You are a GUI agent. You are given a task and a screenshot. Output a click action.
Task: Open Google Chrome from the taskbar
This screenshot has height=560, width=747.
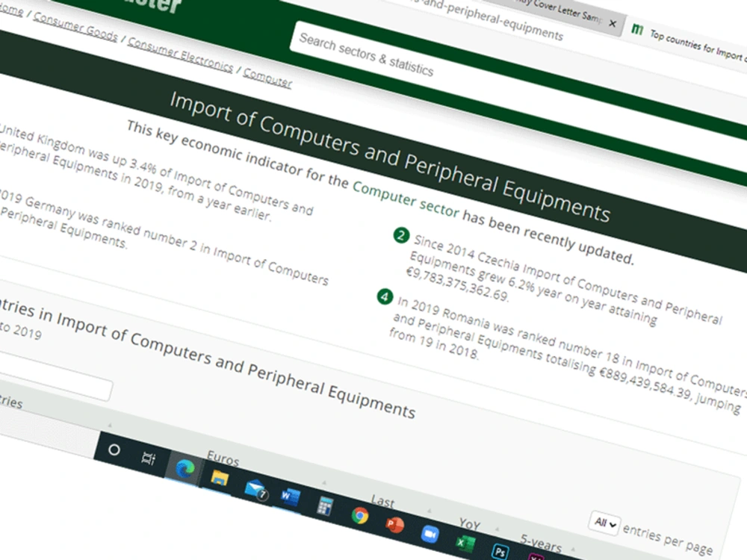(x=360, y=515)
